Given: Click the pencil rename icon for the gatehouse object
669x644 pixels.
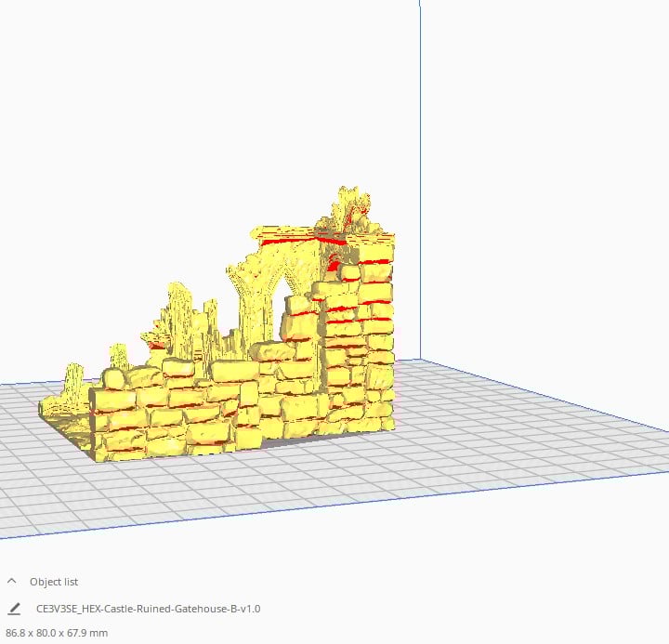Looking at the screenshot, I should point(14,609).
